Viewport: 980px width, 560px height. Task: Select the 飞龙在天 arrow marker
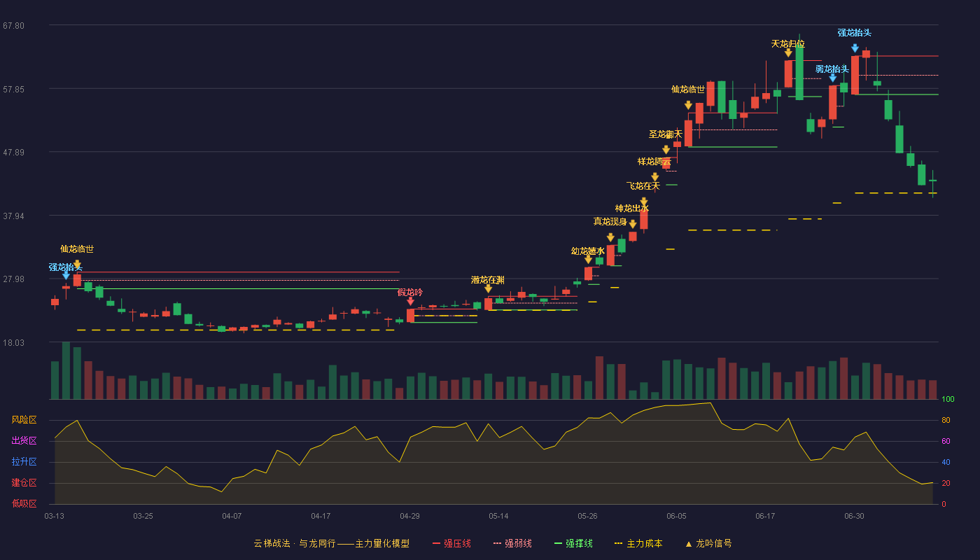coord(644,201)
